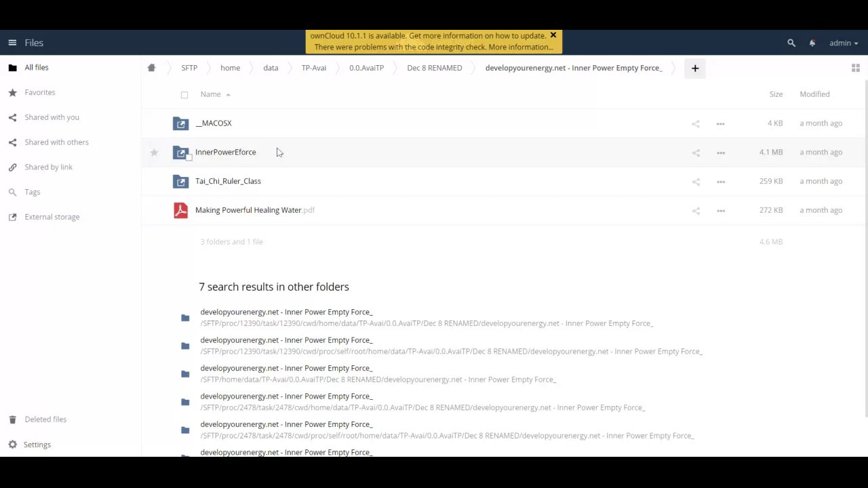Click the 4.1 MB size value
Viewport: 868px width, 488px height.
771,152
